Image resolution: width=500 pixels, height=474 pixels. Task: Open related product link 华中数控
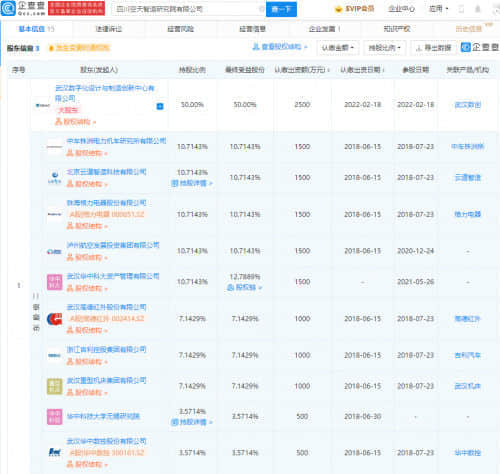tap(468, 453)
